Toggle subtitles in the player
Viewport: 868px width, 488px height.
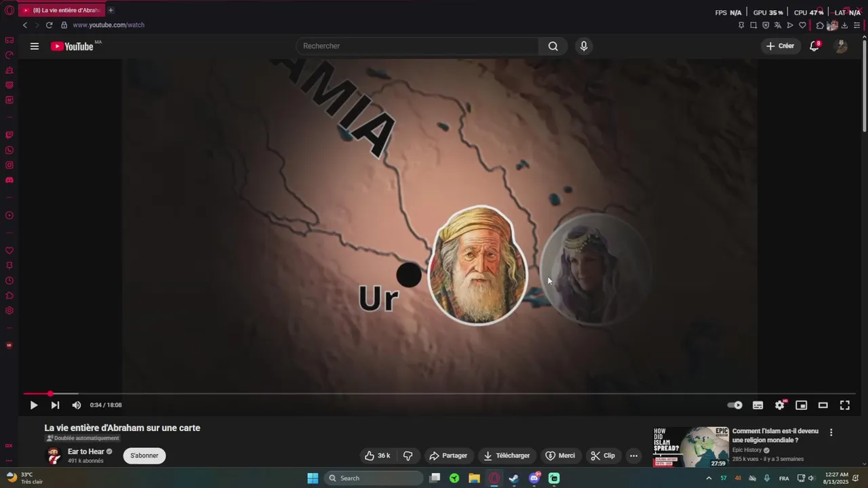758,405
